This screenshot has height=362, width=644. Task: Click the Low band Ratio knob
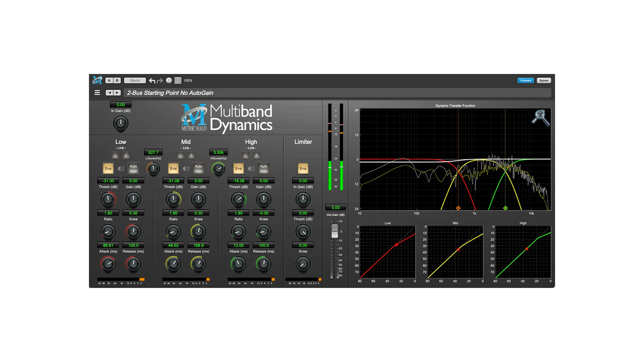coord(108,232)
